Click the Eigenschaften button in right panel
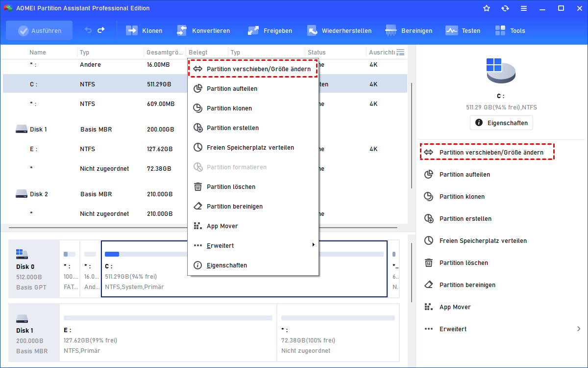 pyautogui.click(x=501, y=123)
